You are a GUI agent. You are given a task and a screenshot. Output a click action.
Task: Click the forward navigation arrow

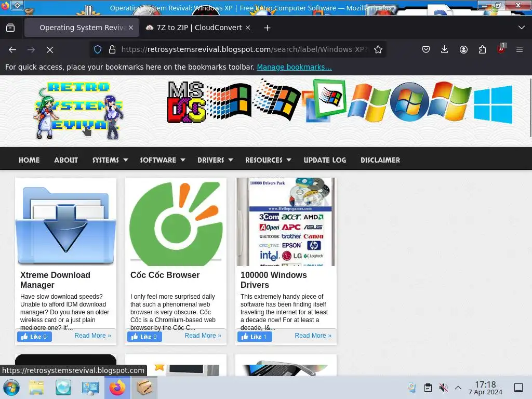[31, 50]
